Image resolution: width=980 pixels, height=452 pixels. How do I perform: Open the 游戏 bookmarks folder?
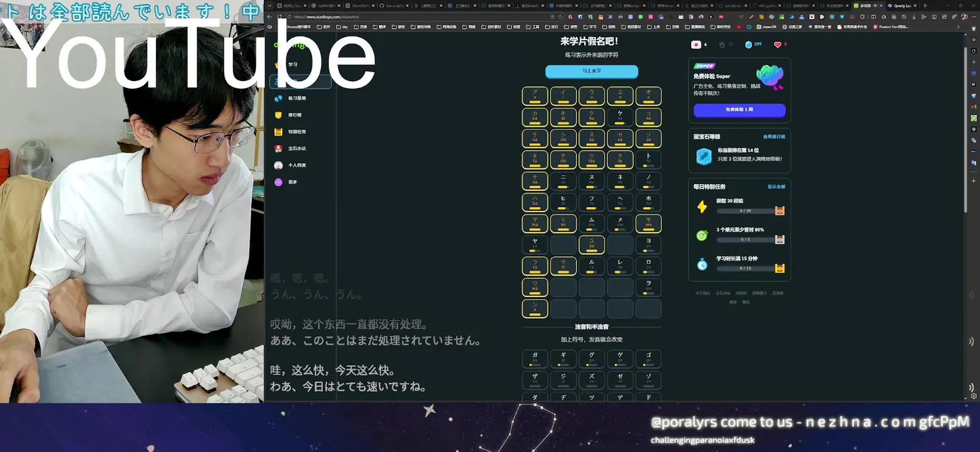tap(398, 27)
